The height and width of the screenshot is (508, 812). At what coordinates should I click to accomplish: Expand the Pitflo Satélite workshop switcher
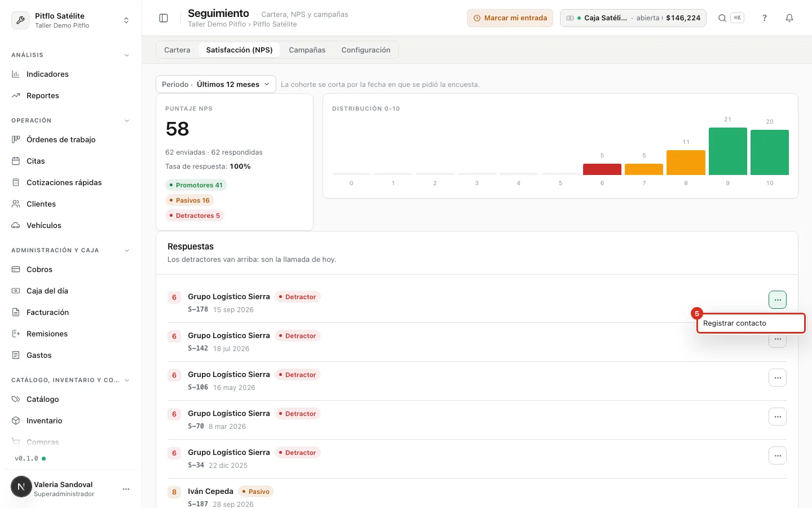[70, 20]
